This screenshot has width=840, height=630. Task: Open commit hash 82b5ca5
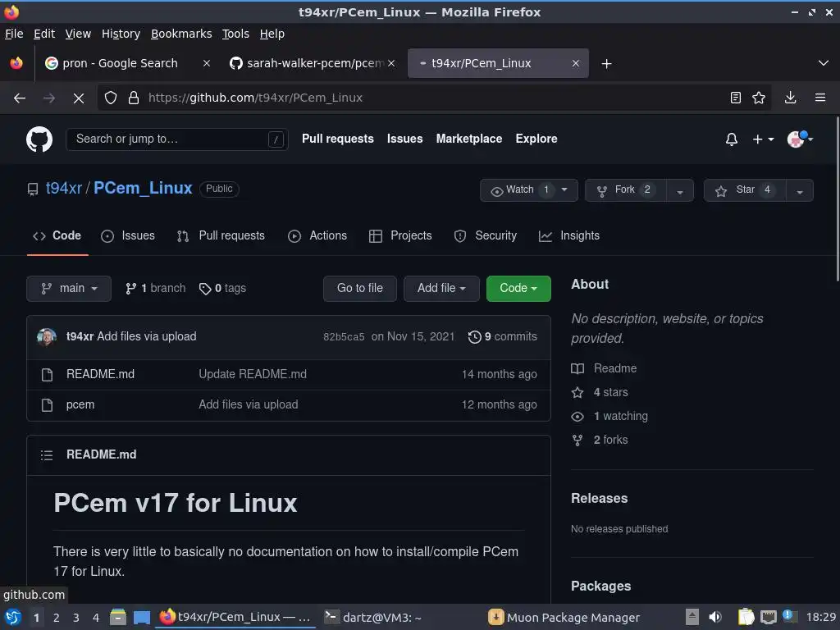(344, 337)
